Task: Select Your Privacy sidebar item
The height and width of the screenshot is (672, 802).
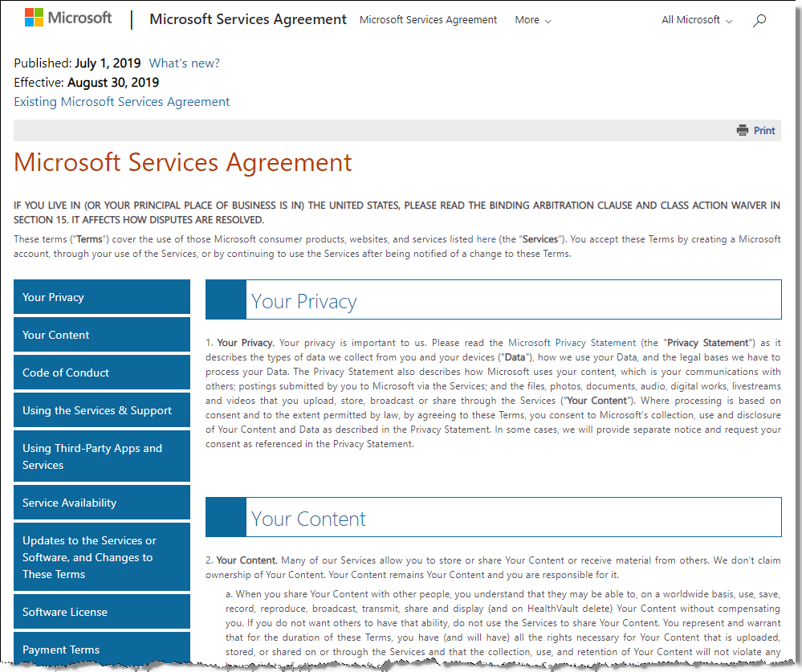Action: [102, 296]
